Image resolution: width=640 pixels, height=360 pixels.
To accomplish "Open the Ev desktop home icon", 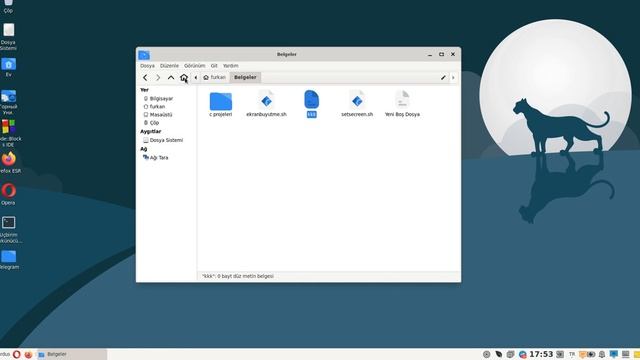I will pyautogui.click(x=9, y=68).
